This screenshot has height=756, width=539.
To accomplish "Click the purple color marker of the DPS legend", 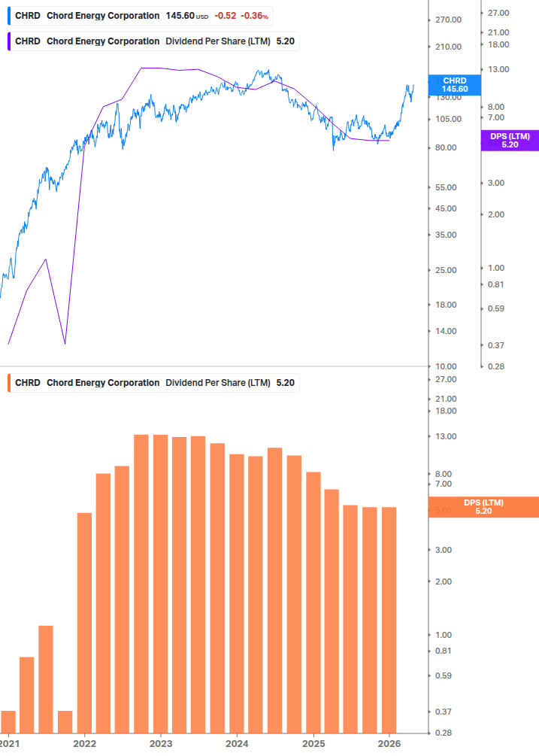I will tap(9, 41).
